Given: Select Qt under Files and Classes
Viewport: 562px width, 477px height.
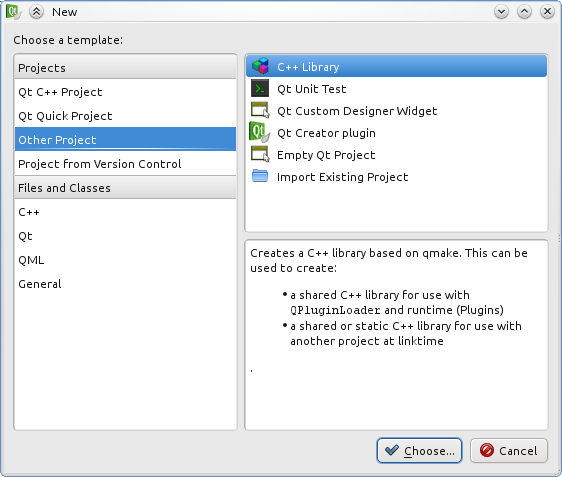Looking at the screenshot, I should pos(125,236).
